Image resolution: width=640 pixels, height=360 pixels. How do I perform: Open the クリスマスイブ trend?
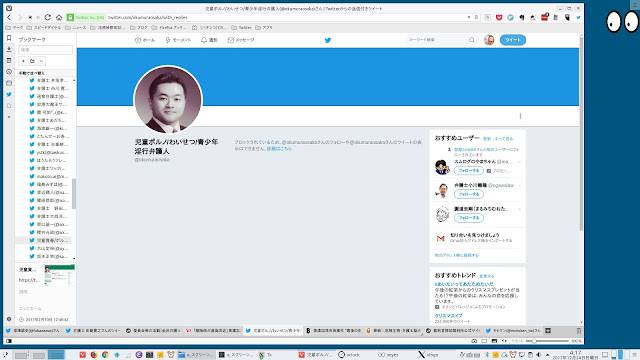tap(448, 316)
